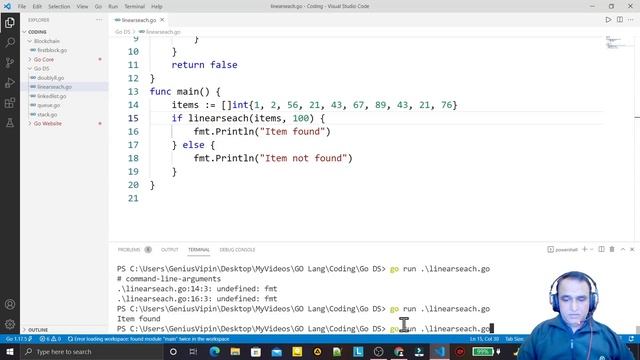Open File Explorer from taskbar
The width and height of the screenshot is (640, 360).
pos(235,351)
